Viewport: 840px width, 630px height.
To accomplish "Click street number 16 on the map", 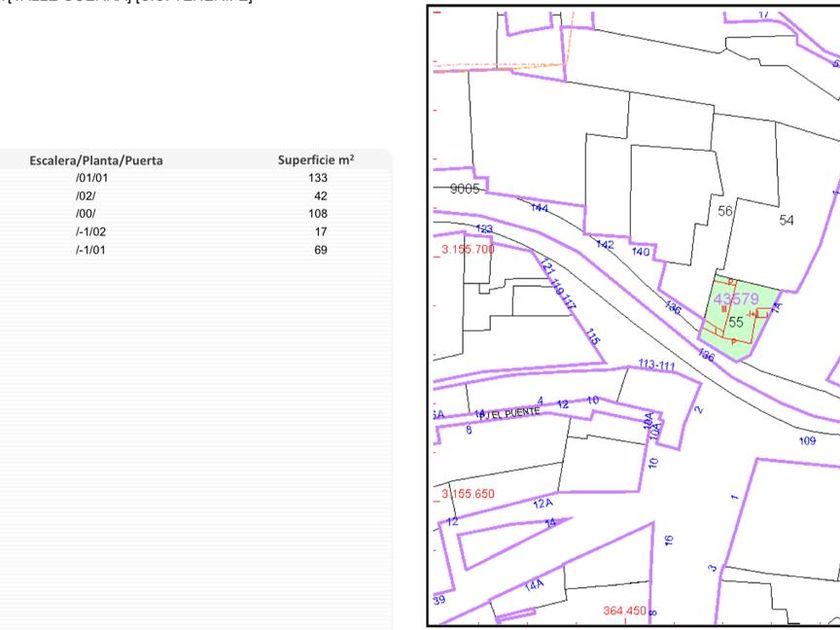I will point(668,541).
